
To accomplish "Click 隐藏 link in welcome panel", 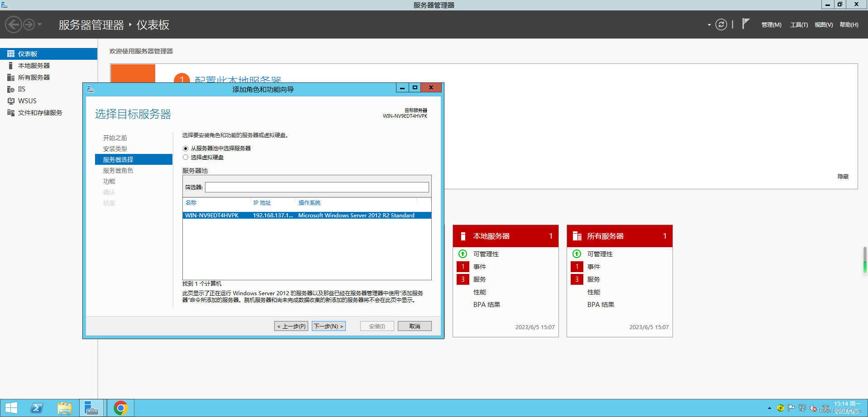I will coord(843,177).
